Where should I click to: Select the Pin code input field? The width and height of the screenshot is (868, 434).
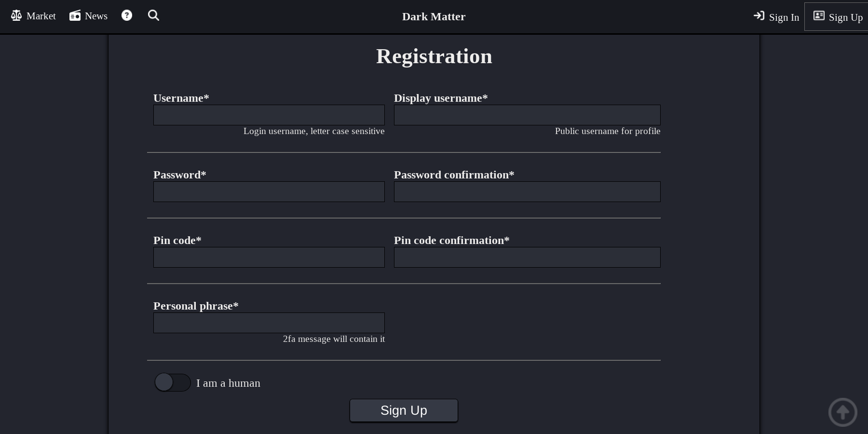(269, 257)
